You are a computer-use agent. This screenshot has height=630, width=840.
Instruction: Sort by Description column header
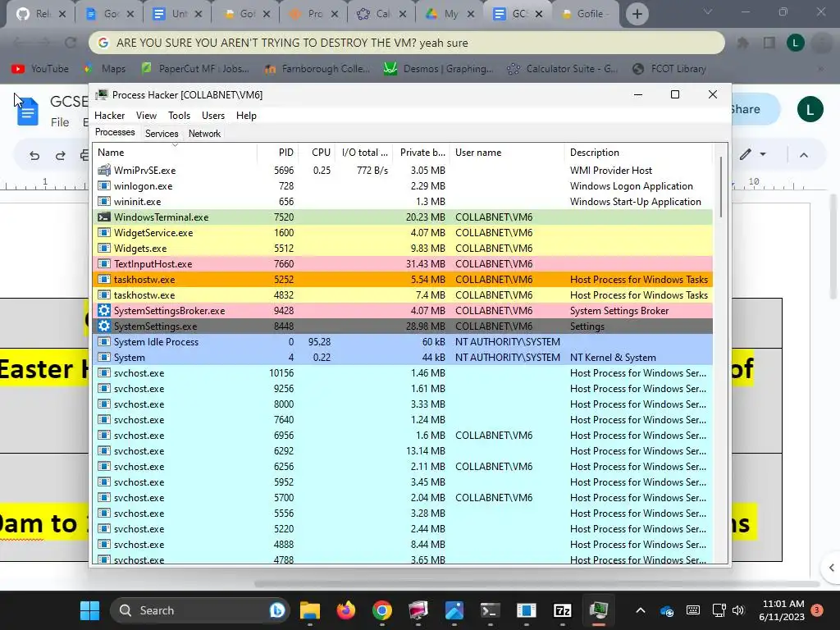638,153
